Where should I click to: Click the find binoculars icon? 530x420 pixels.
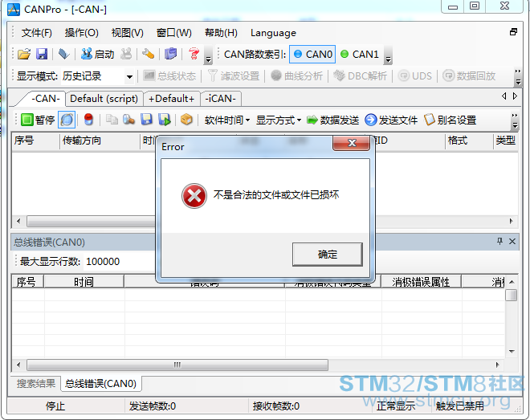click(x=128, y=120)
